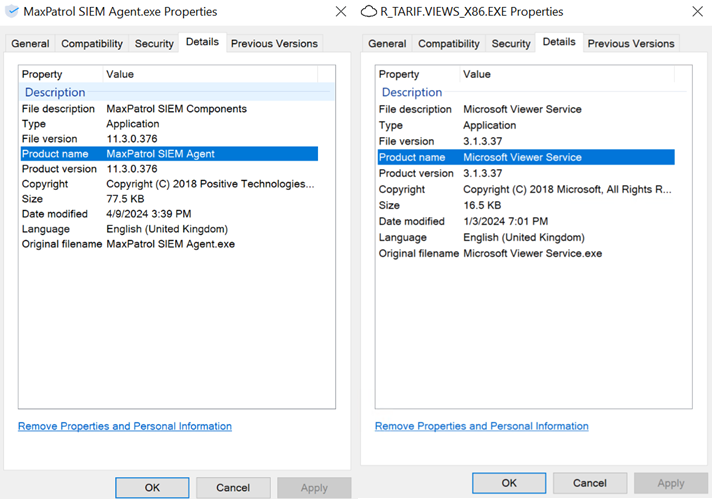Click Property column header in MaxPatrol window

[x=61, y=74]
